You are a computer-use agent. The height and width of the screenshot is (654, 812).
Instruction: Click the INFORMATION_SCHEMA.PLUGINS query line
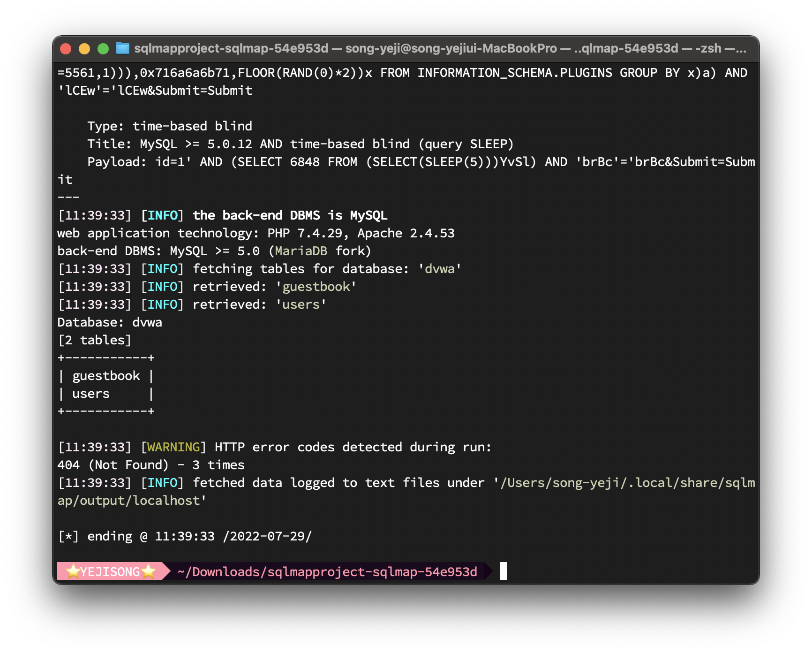click(402, 73)
